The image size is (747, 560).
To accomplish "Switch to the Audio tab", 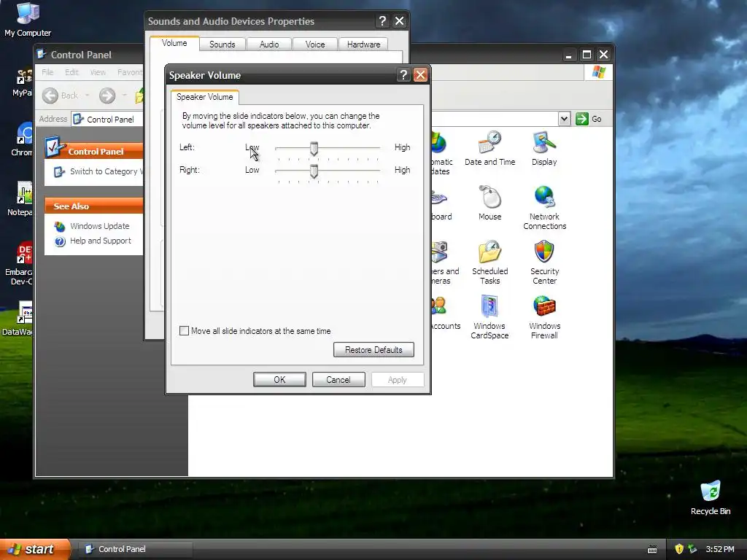I will click(269, 44).
